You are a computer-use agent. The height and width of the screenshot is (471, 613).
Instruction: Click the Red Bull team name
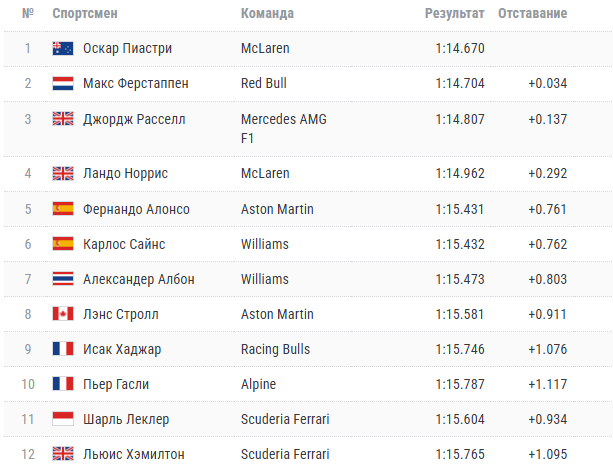(264, 83)
